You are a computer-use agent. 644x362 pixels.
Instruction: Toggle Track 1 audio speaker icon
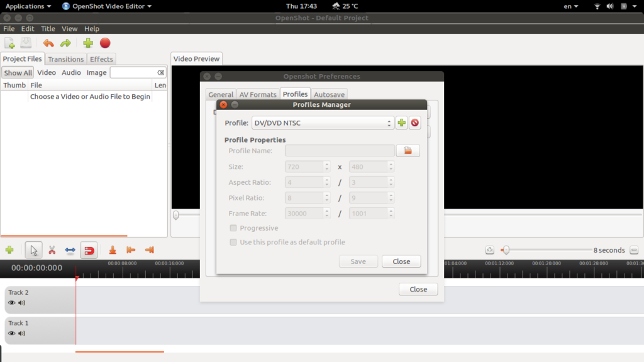22,333
